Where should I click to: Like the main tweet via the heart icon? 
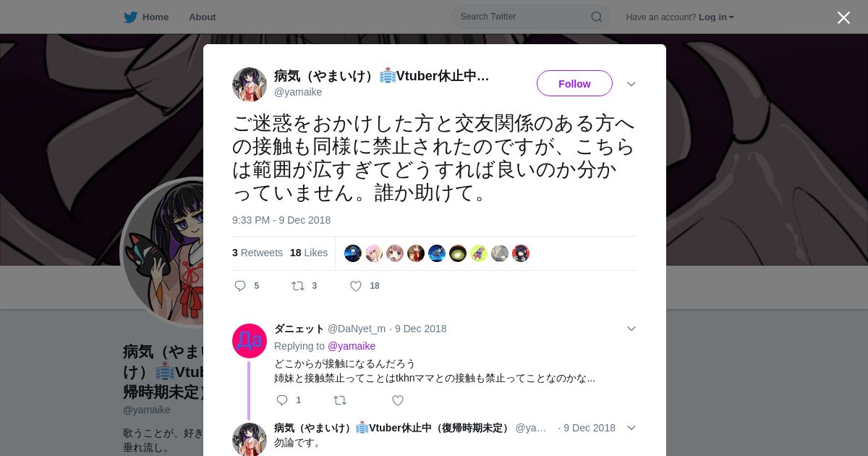coord(356,286)
